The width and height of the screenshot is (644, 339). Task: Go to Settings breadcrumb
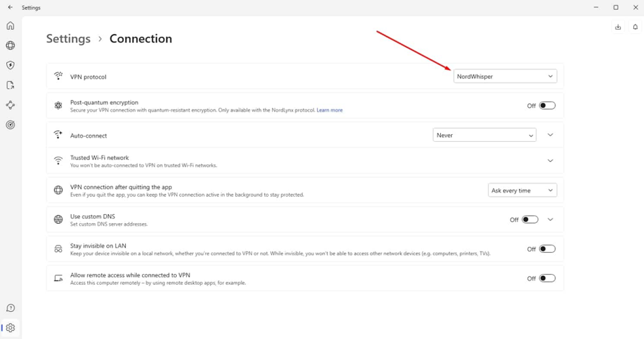pos(68,39)
